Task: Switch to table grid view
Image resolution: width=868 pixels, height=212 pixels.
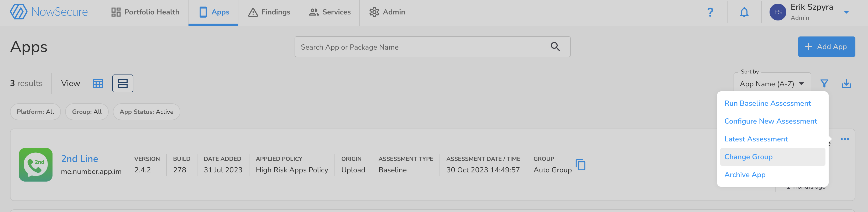Action: pos(98,83)
